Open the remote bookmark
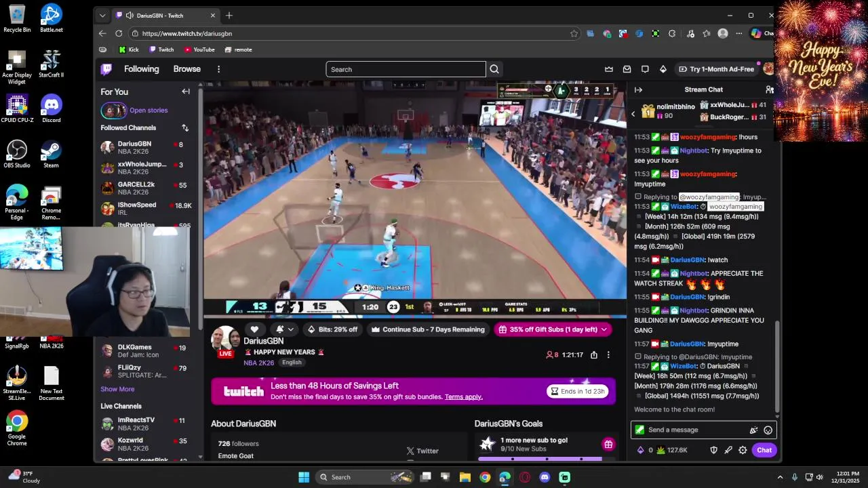The image size is (868, 488). point(238,49)
